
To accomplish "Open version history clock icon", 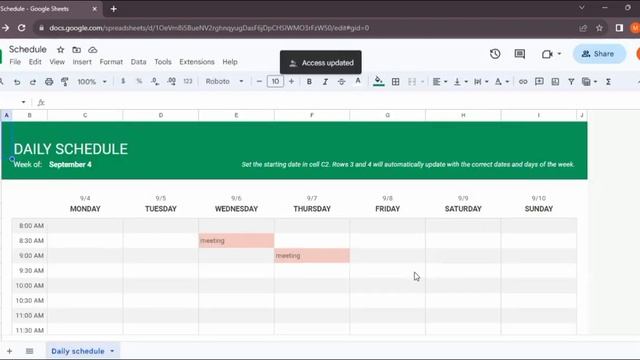I will [495, 54].
